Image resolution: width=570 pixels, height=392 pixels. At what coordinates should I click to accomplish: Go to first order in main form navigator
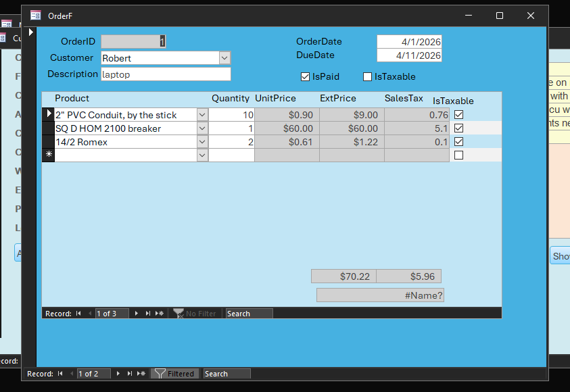coord(60,374)
